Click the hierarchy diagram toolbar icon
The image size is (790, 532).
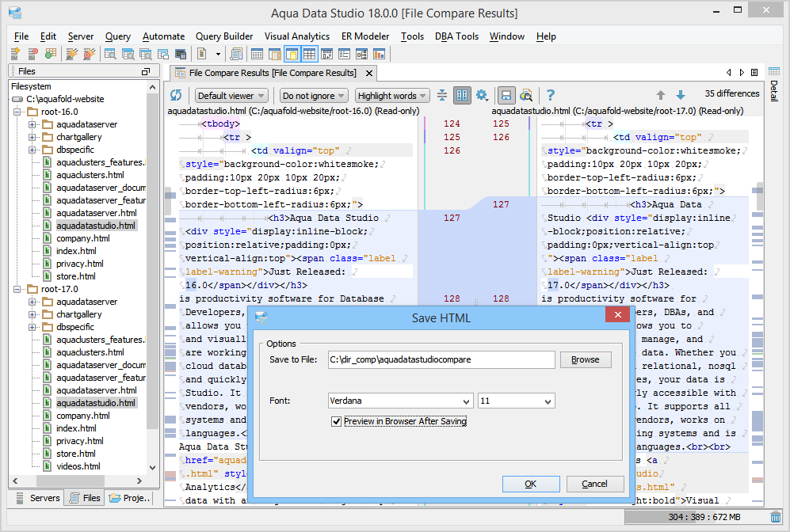(362, 53)
